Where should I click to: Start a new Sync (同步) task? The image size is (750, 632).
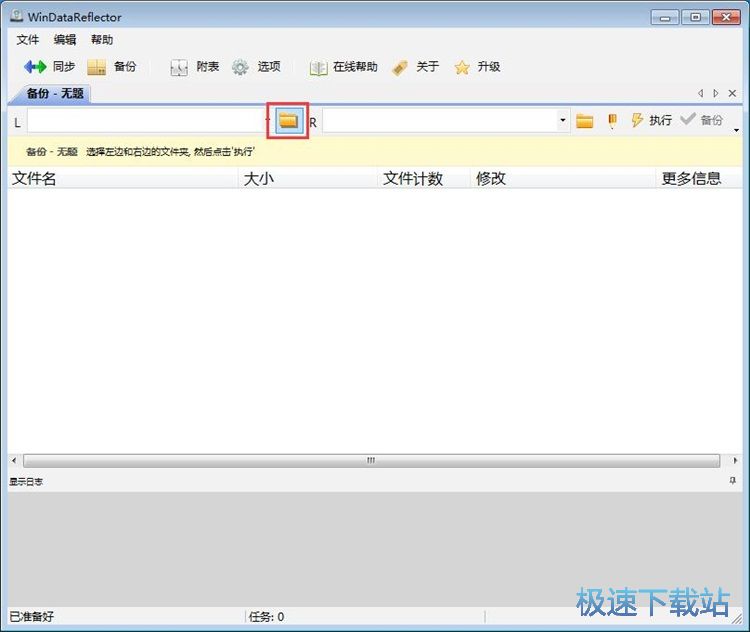point(49,67)
